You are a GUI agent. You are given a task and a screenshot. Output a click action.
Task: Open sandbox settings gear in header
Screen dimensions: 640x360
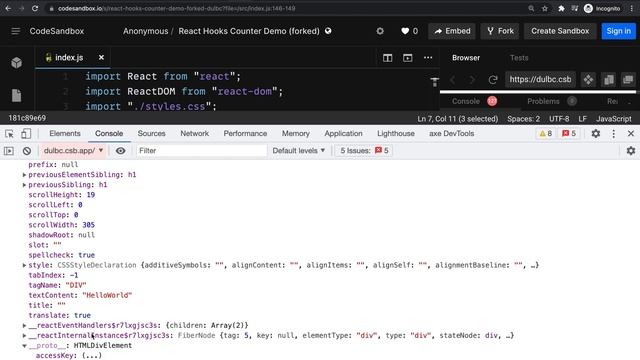(x=380, y=31)
